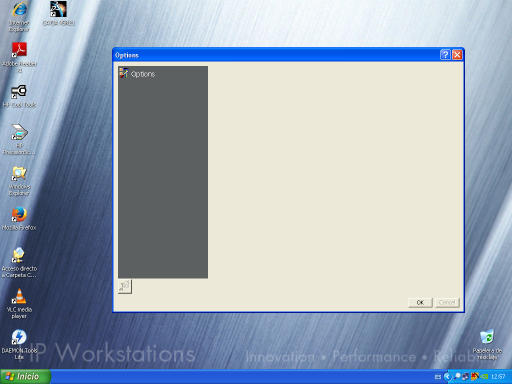Open the ES language bar indicator
512x384 pixels.
(438, 377)
